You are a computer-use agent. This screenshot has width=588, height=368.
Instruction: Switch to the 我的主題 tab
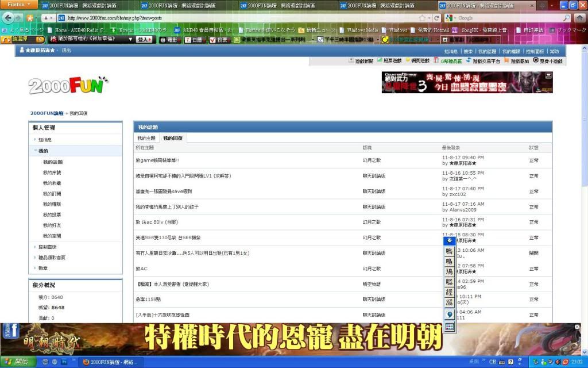coord(146,139)
